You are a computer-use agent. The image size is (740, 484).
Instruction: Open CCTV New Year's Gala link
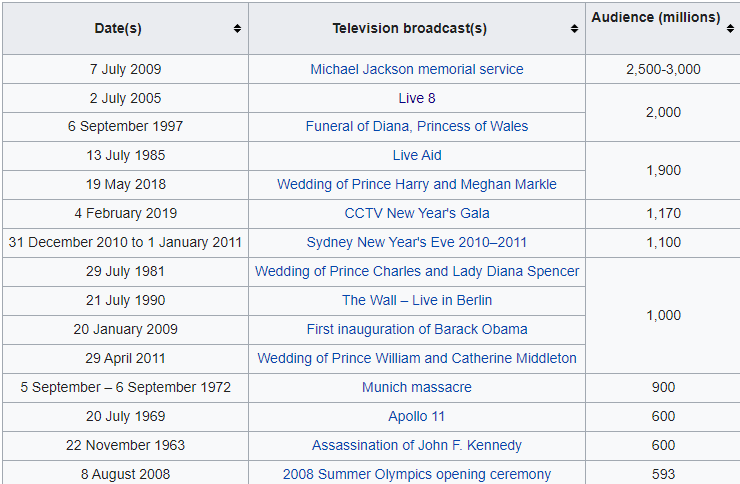417,213
